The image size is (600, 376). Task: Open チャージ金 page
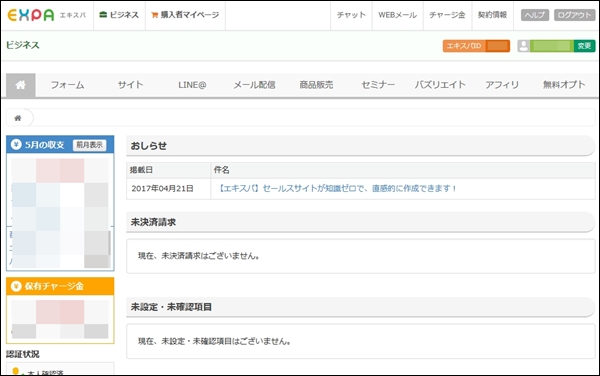tap(447, 15)
